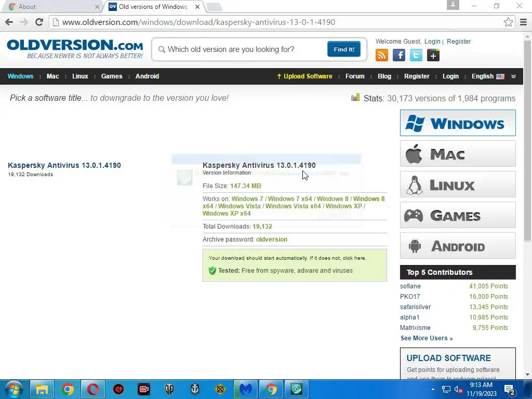
Task: Click the Chrome user profile icon
Action: point(453,5)
